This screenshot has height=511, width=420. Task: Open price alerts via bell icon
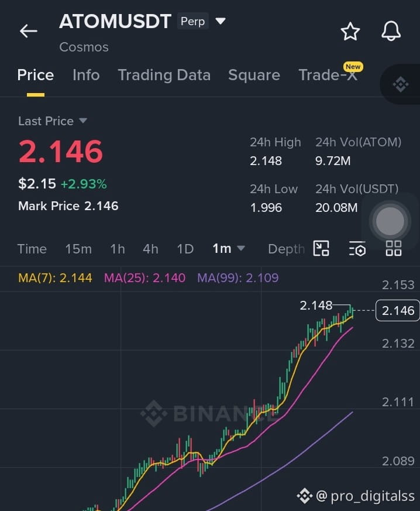391,31
